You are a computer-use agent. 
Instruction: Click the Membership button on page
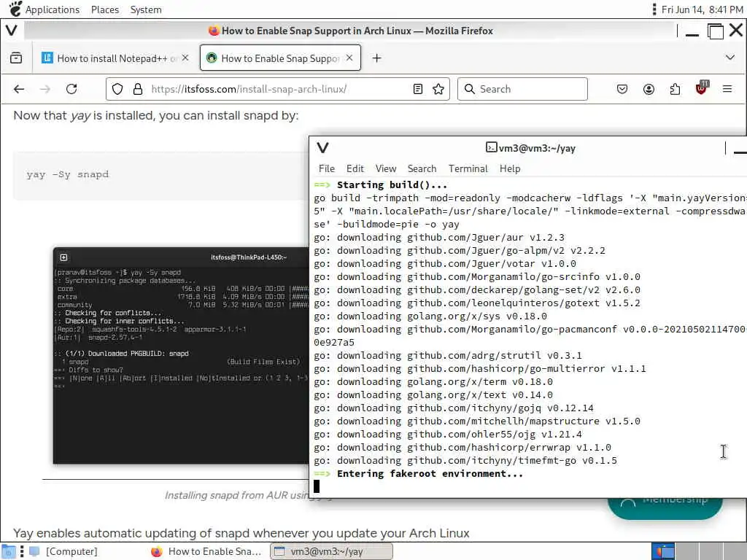coord(665,507)
